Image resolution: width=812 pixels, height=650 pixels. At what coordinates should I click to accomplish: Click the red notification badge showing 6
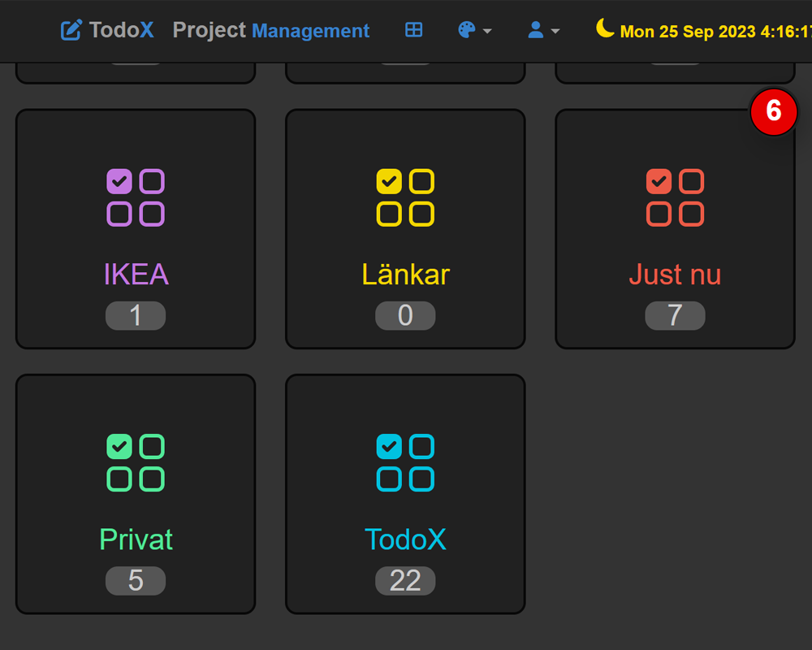(773, 111)
